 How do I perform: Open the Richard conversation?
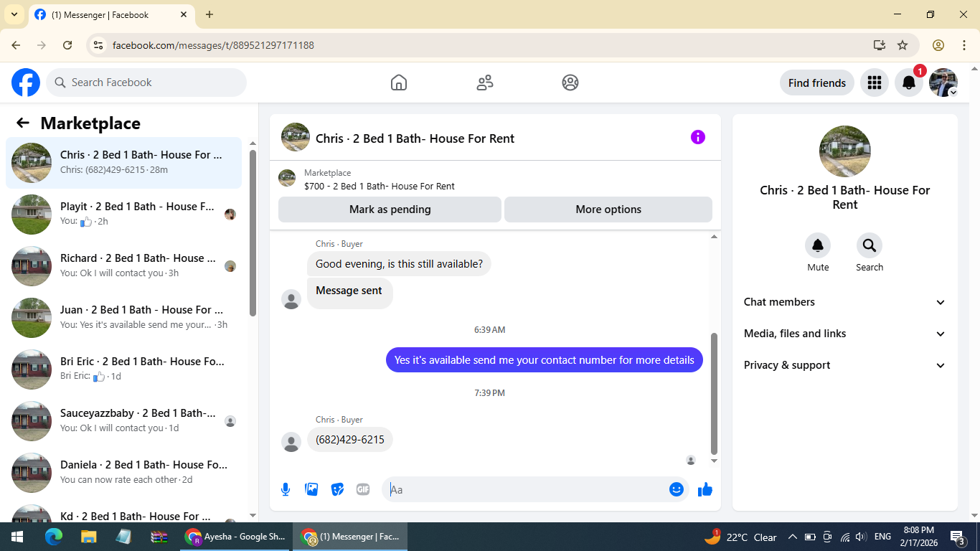(x=124, y=266)
